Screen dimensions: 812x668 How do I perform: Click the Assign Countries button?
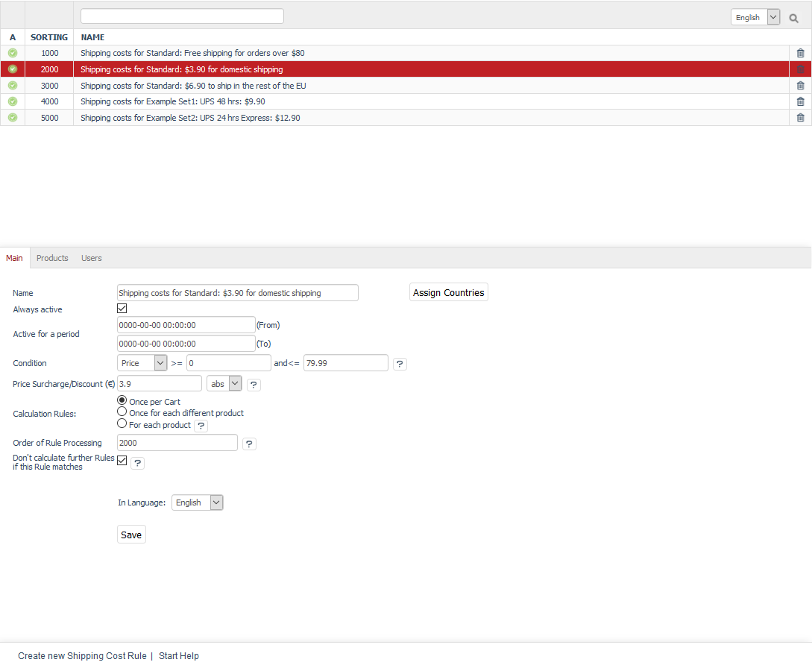pos(448,292)
